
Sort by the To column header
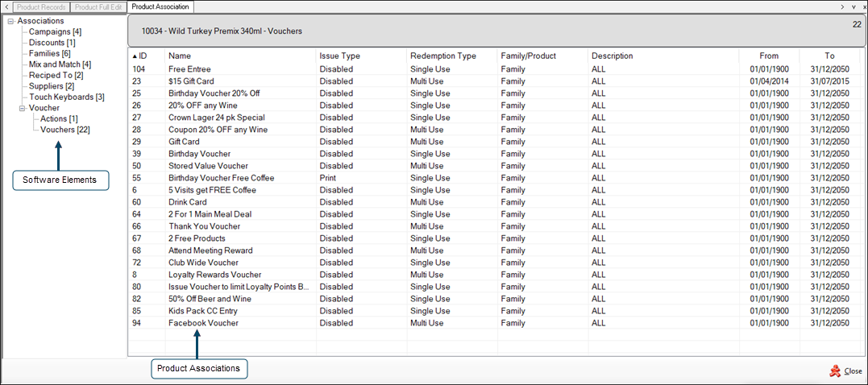tap(829, 56)
